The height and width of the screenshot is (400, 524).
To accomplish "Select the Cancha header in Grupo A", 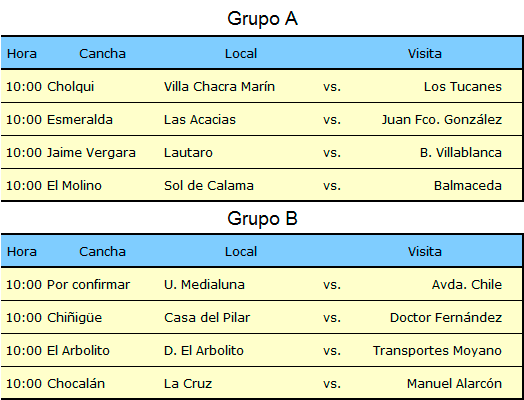I will (102, 53).
